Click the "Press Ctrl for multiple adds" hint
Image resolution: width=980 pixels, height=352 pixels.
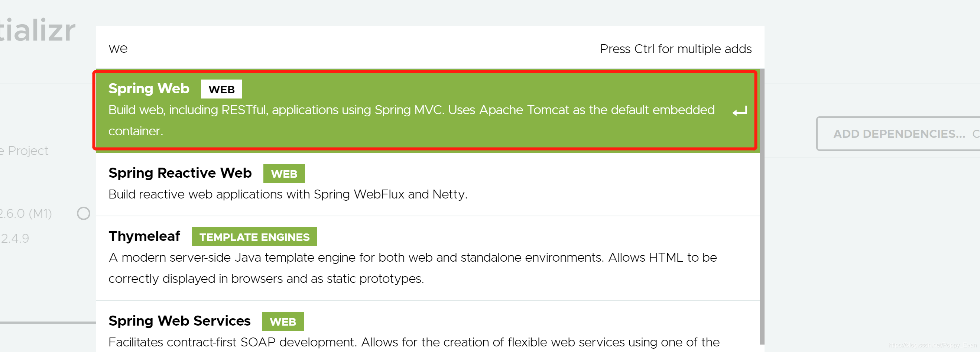tap(676, 49)
